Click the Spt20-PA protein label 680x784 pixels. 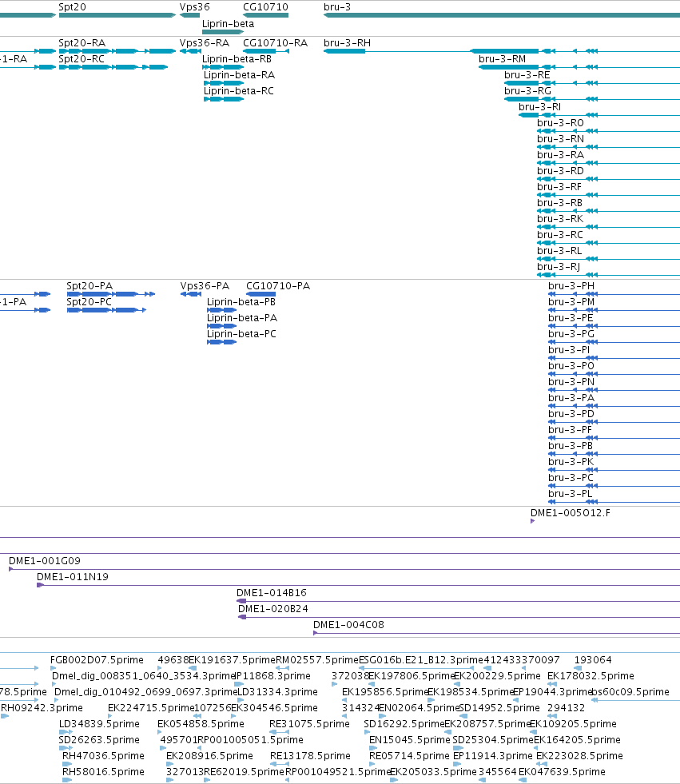point(89,285)
